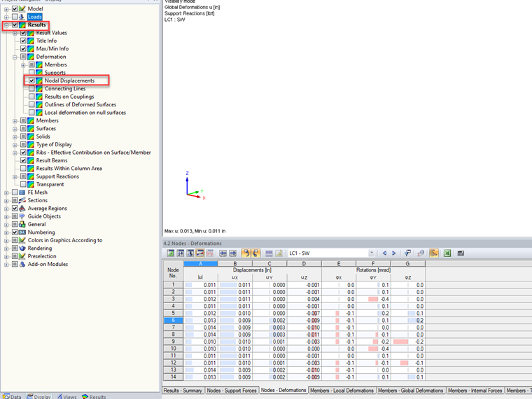Select the Result Beams tree item
This screenshot has height=399, width=532.
point(52,160)
